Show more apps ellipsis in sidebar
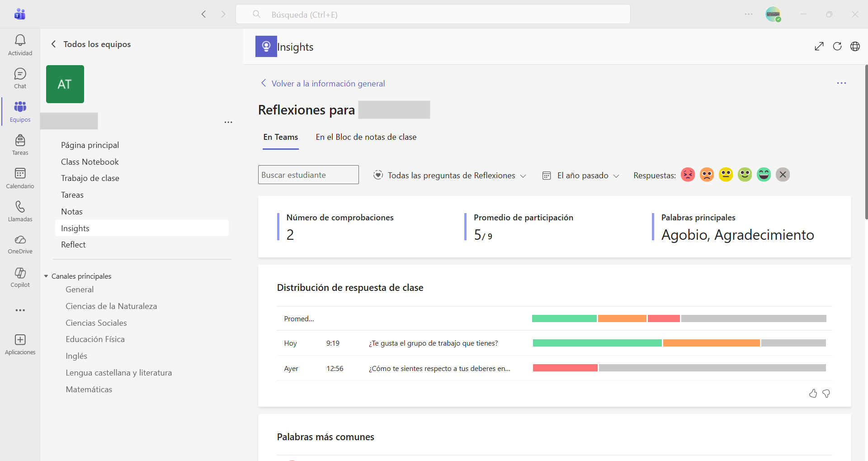 20,310
